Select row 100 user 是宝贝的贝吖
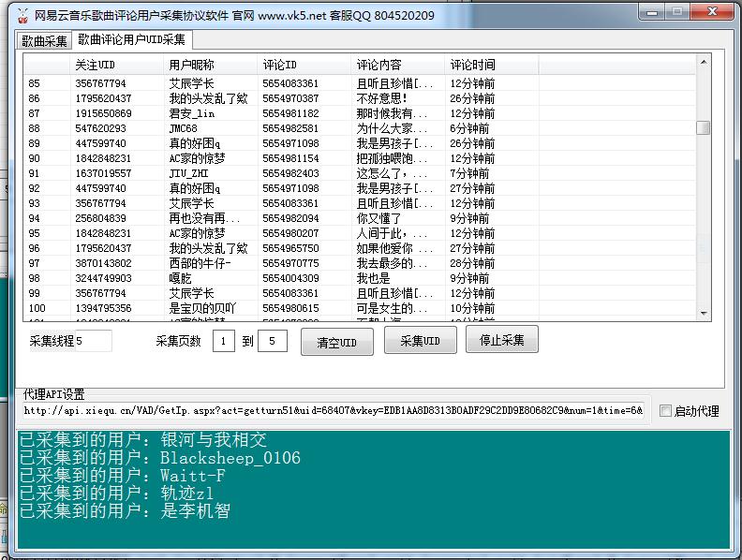 [202, 308]
